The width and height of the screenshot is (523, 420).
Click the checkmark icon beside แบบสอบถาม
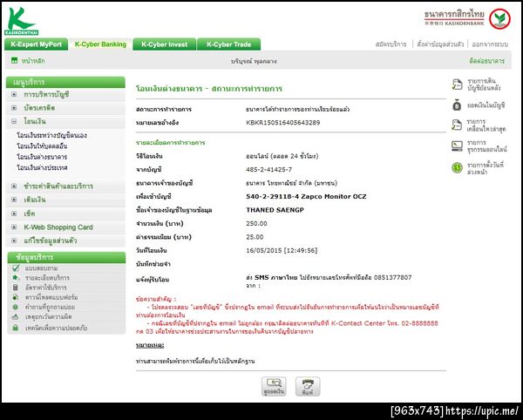pos(16,268)
